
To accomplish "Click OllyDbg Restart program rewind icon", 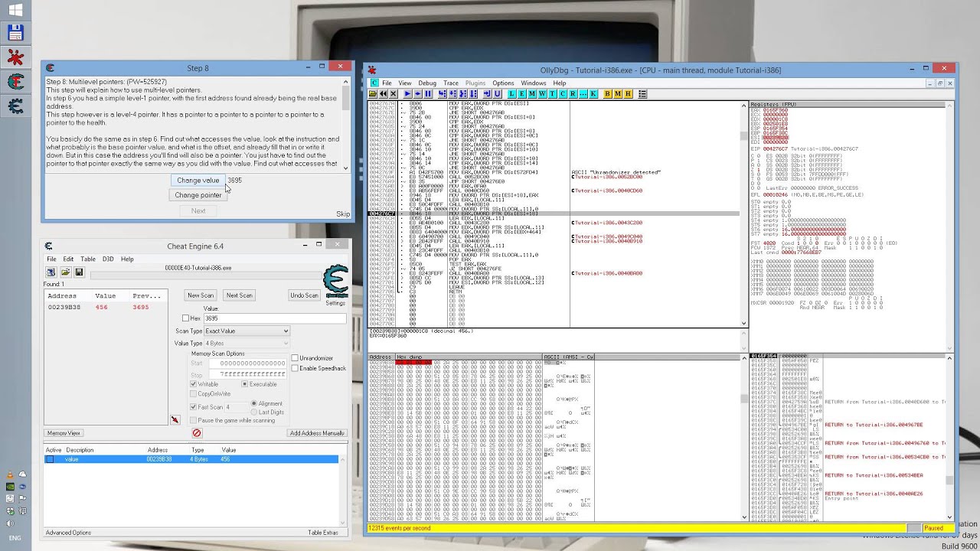I will (383, 93).
